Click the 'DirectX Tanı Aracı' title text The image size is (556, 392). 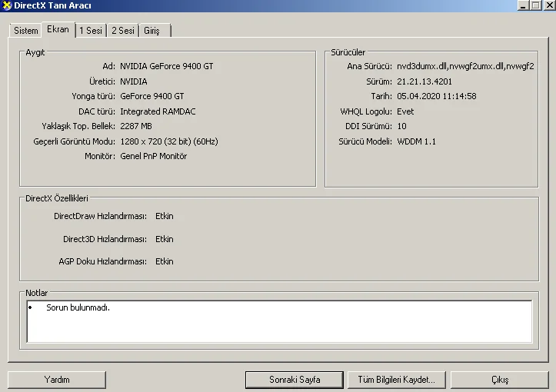pos(52,5)
